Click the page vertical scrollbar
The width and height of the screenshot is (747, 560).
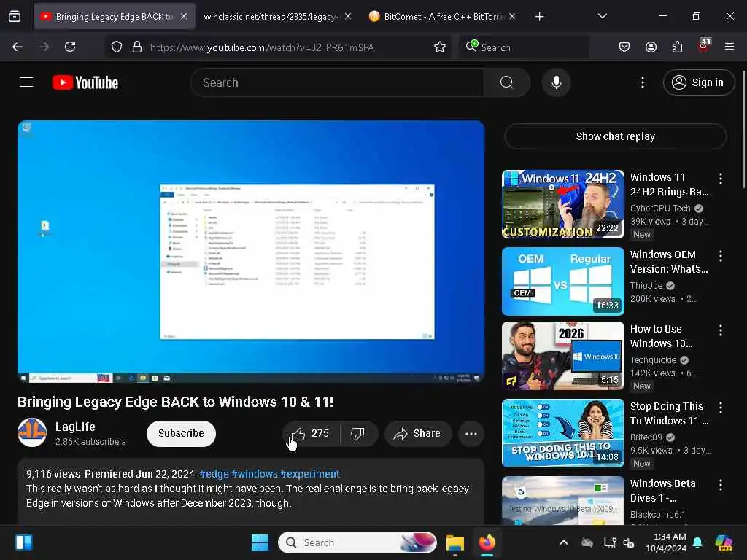pos(743,128)
